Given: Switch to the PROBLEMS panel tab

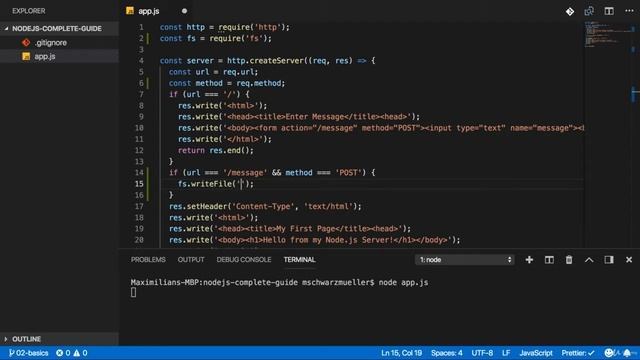Looking at the screenshot, I should coord(148,260).
